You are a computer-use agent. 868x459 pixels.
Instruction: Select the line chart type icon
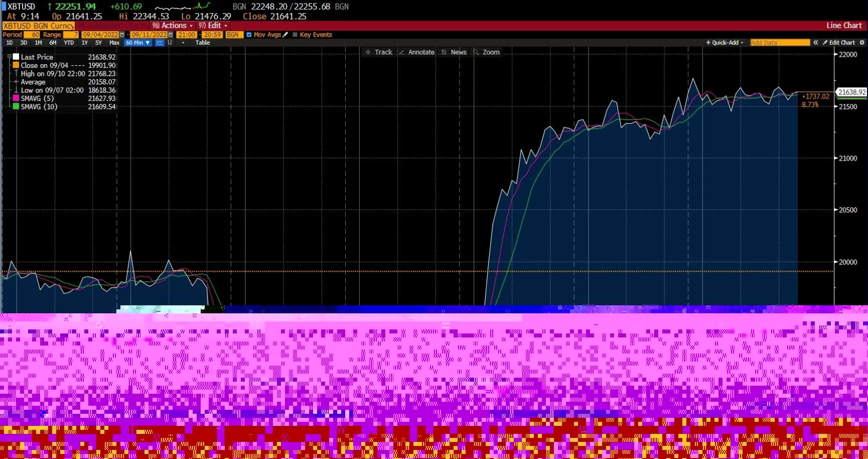160,42
